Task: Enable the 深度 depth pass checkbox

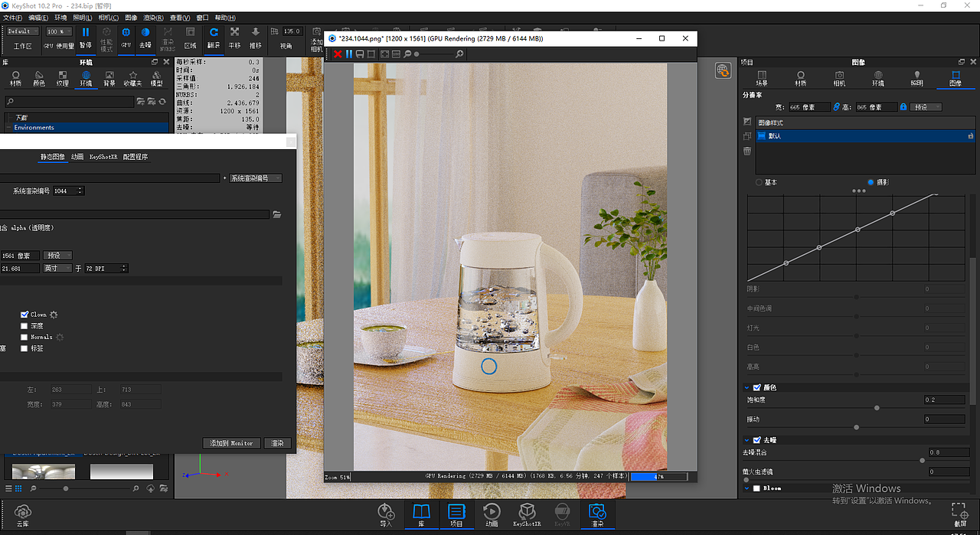Action: 24,326
